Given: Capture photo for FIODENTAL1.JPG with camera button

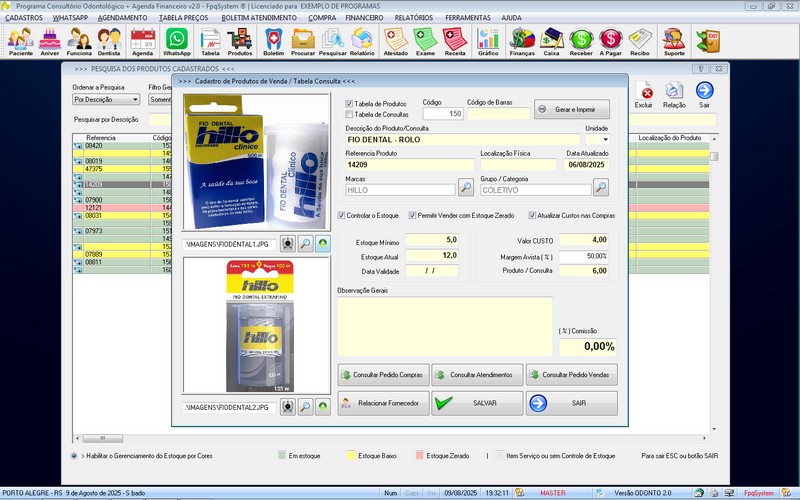Looking at the screenshot, I should (x=288, y=244).
